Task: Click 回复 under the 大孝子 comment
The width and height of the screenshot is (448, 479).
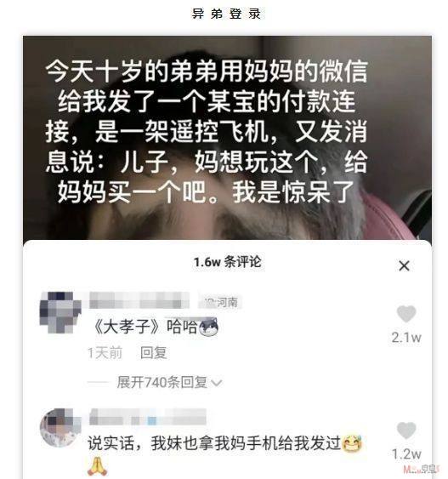Action: (x=153, y=353)
